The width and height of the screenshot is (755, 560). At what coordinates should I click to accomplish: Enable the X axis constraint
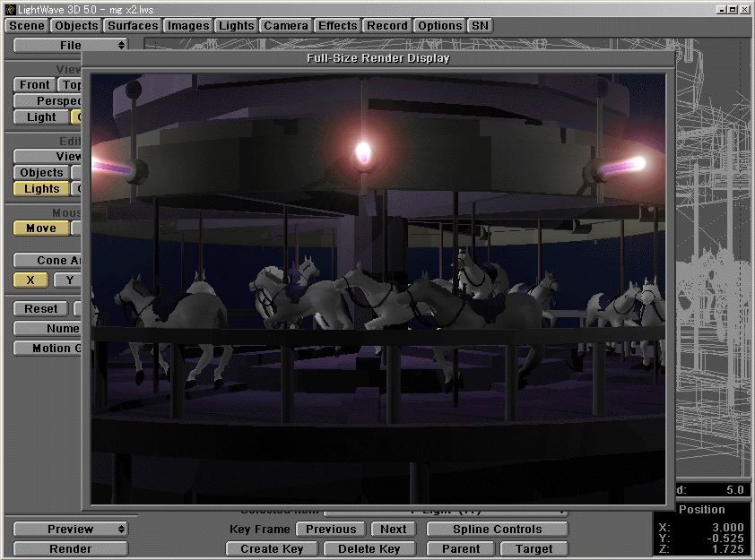pos(30,280)
